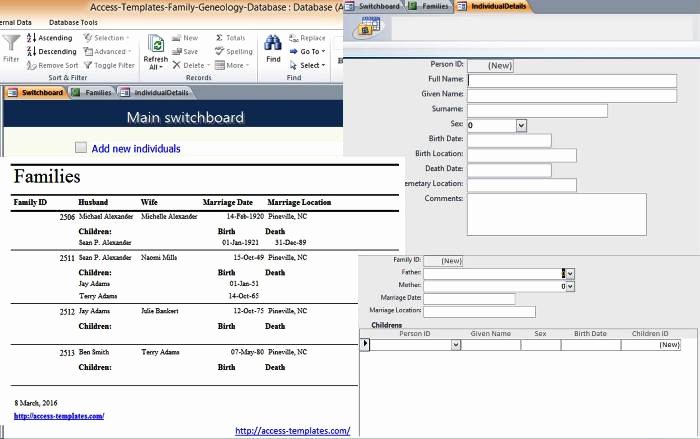The width and height of the screenshot is (700, 439).
Task: Create a New record
Action: [185, 38]
